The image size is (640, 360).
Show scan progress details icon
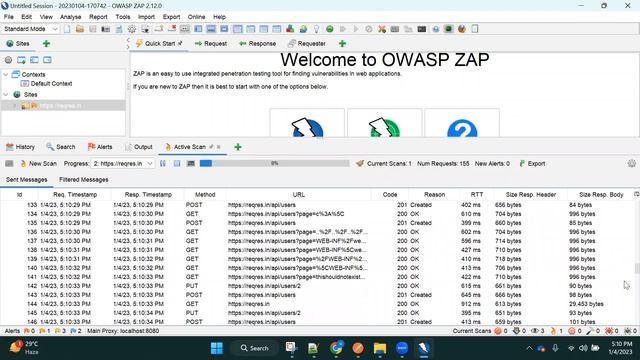point(191,163)
